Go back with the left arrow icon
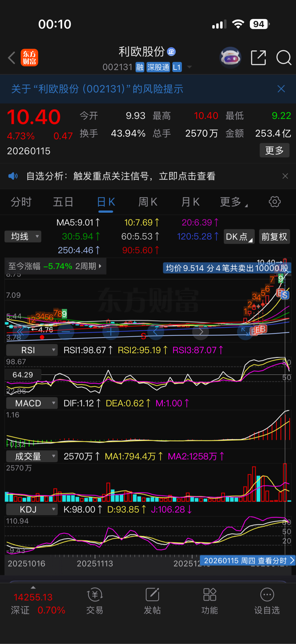Image resolution: width=296 pixels, height=644 pixels. (12, 58)
